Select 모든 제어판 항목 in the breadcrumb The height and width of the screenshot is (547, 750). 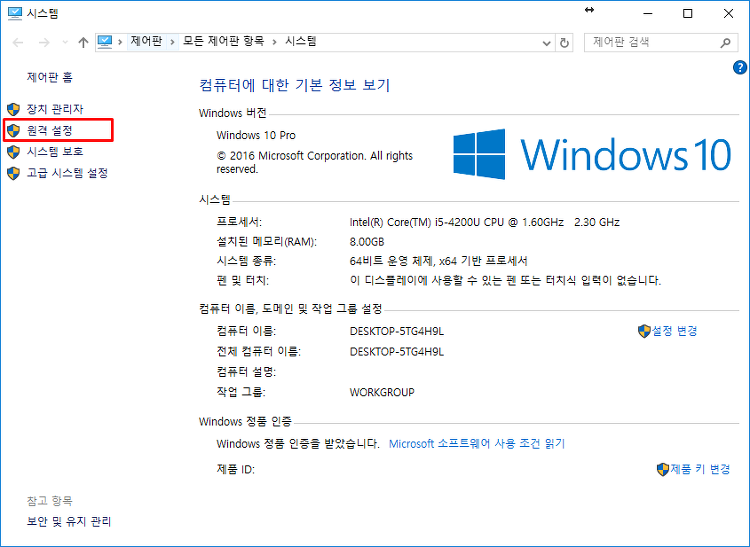click(x=223, y=41)
